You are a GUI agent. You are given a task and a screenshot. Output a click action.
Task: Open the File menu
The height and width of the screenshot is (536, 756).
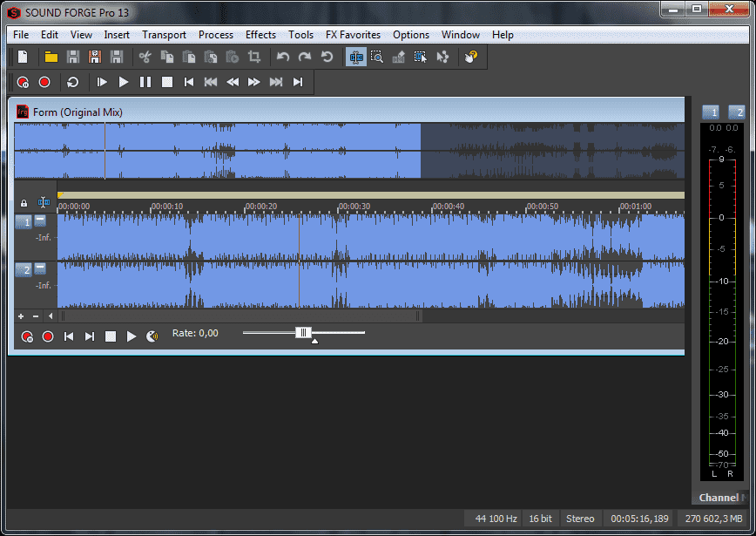click(x=21, y=35)
